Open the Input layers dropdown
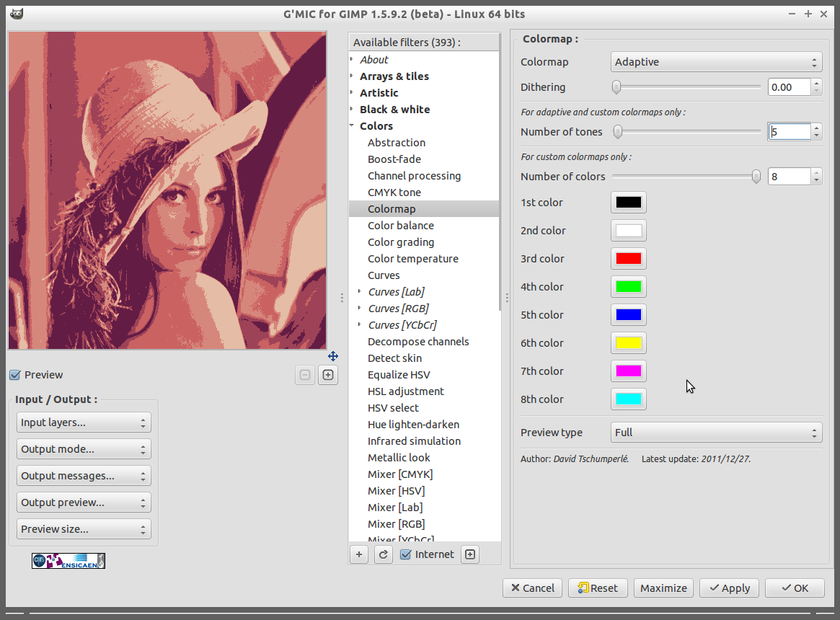This screenshot has height=620, width=840. (x=84, y=422)
